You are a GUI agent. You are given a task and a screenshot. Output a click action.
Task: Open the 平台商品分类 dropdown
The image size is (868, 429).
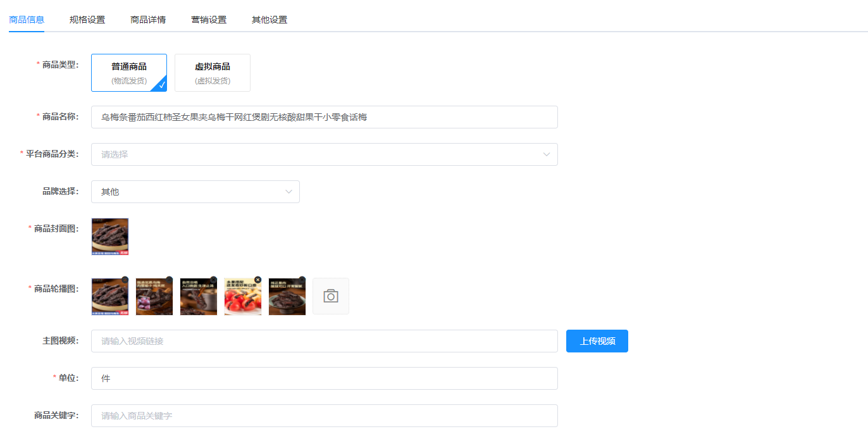tap(325, 154)
